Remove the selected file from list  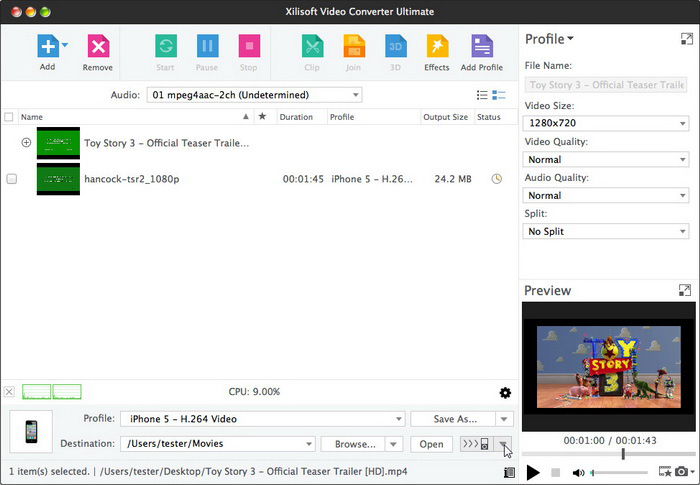pos(97,47)
